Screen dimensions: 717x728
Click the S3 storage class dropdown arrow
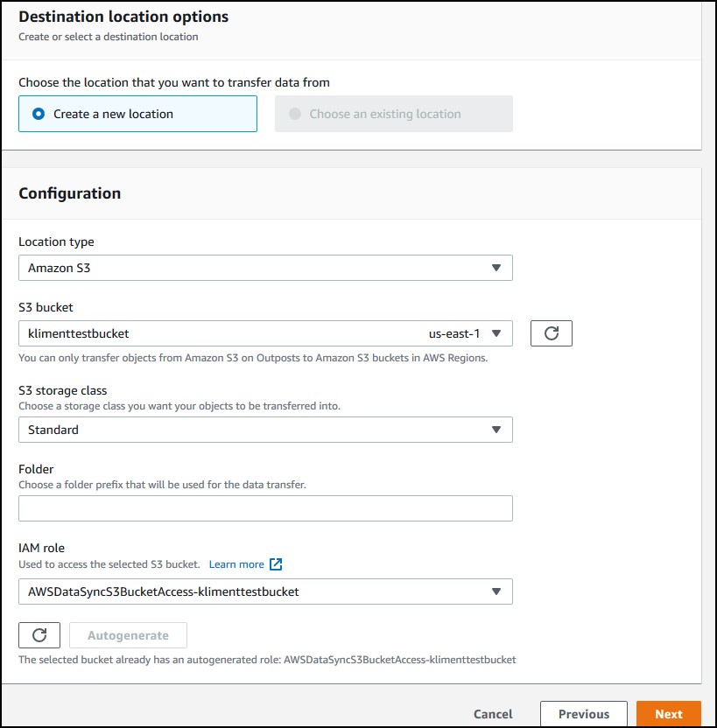[x=496, y=430]
